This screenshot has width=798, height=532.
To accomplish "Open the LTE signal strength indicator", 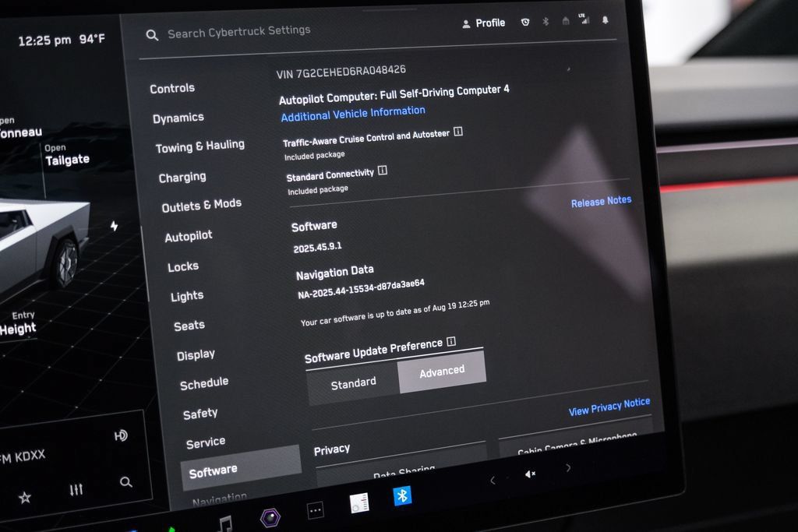I will 584,19.
